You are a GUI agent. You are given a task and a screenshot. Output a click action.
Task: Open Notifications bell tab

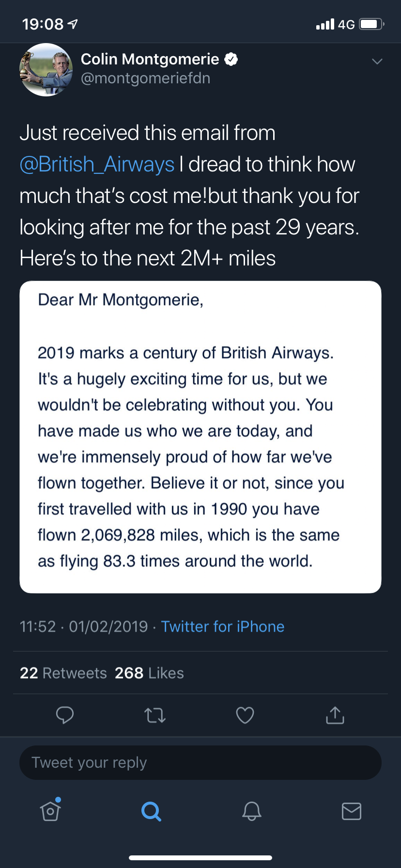[252, 811]
